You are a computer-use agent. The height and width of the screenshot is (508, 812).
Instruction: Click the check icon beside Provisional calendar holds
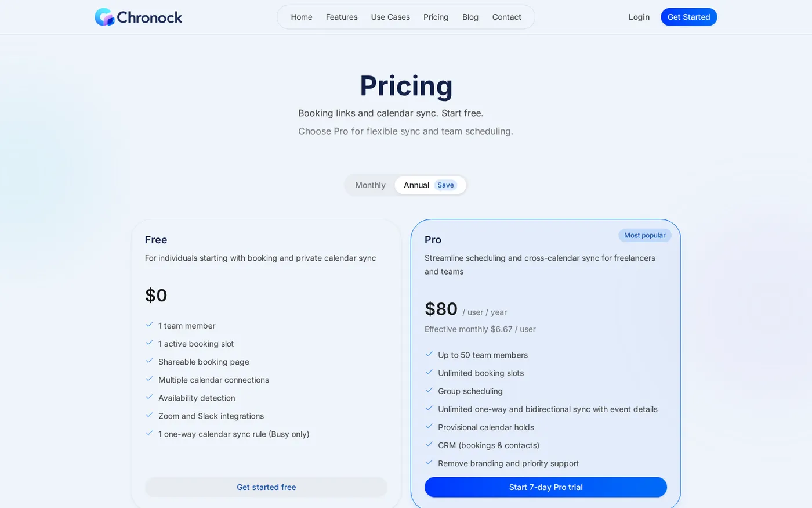point(429,426)
